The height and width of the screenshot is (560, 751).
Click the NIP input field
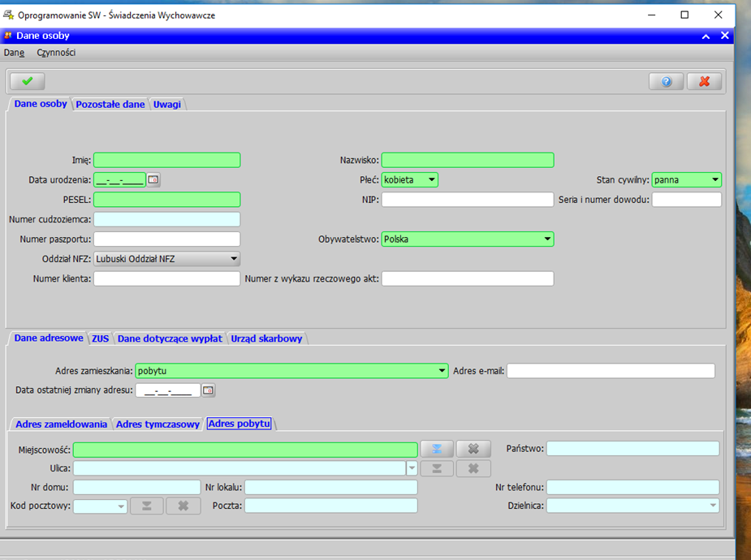coord(468,200)
